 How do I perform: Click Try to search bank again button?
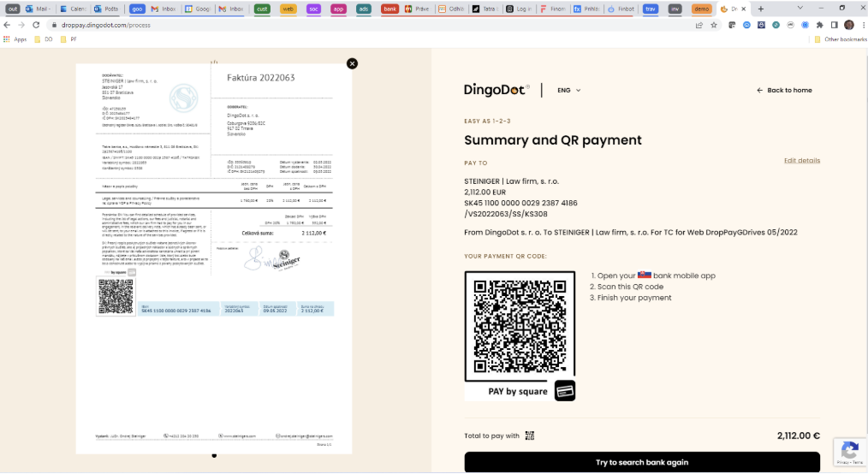click(642, 462)
